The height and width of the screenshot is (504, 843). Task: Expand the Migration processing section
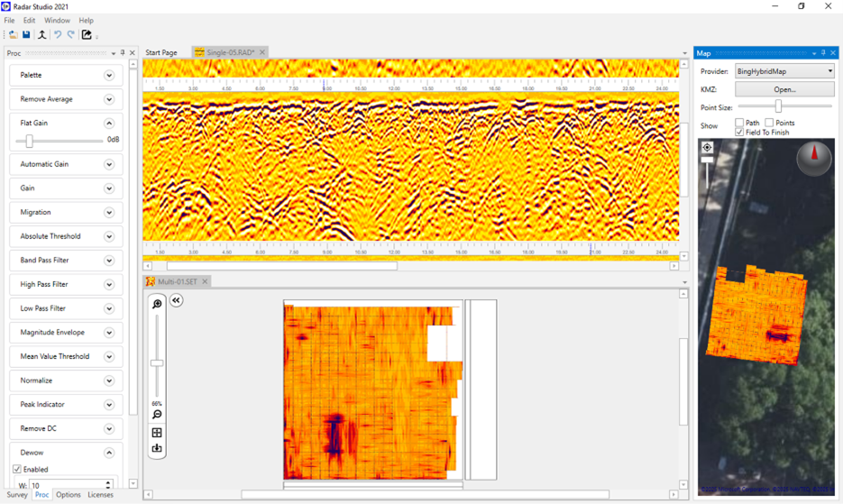(109, 213)
